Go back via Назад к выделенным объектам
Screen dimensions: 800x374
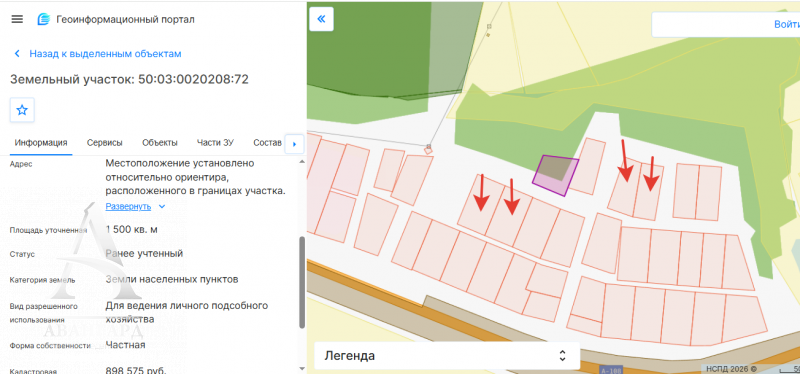(x=105, y=54)
